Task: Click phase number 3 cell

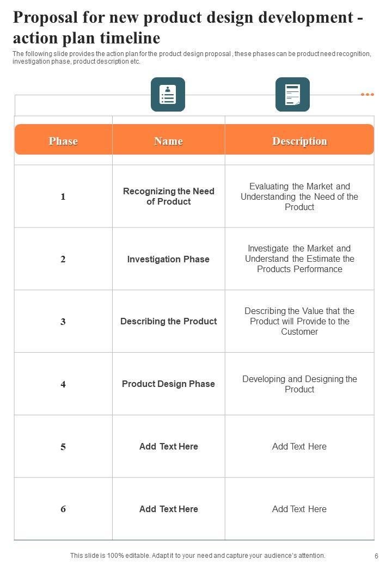Action: [63, 322]
